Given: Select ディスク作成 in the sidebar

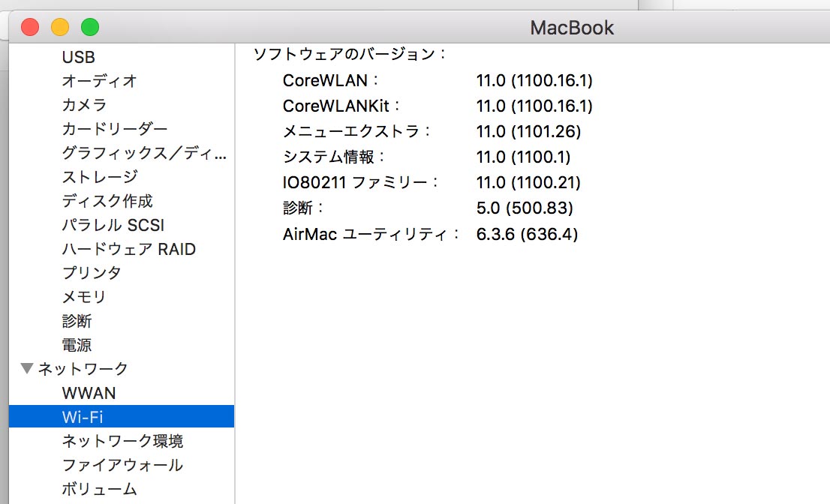Looking at the screenshot, I should 107,201.
